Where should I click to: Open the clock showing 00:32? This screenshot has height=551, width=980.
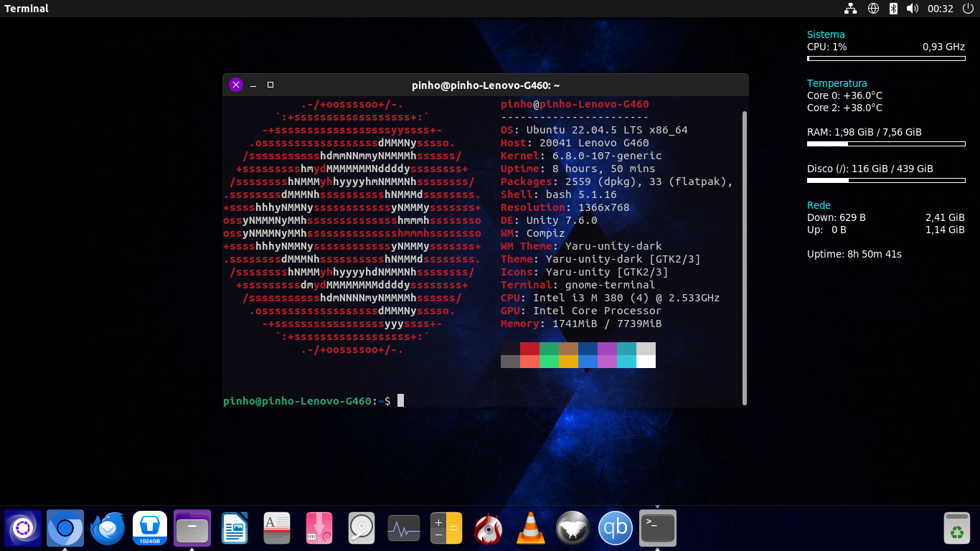[940, 9]
